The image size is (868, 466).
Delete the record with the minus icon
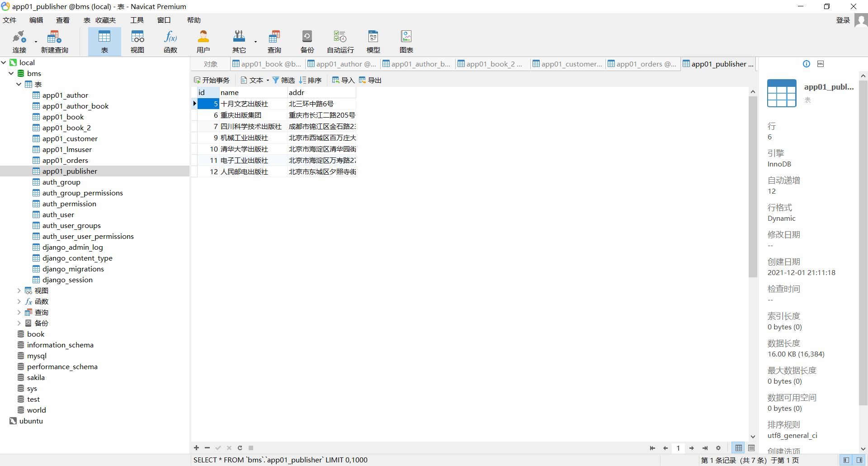click(x=208, y=448)
